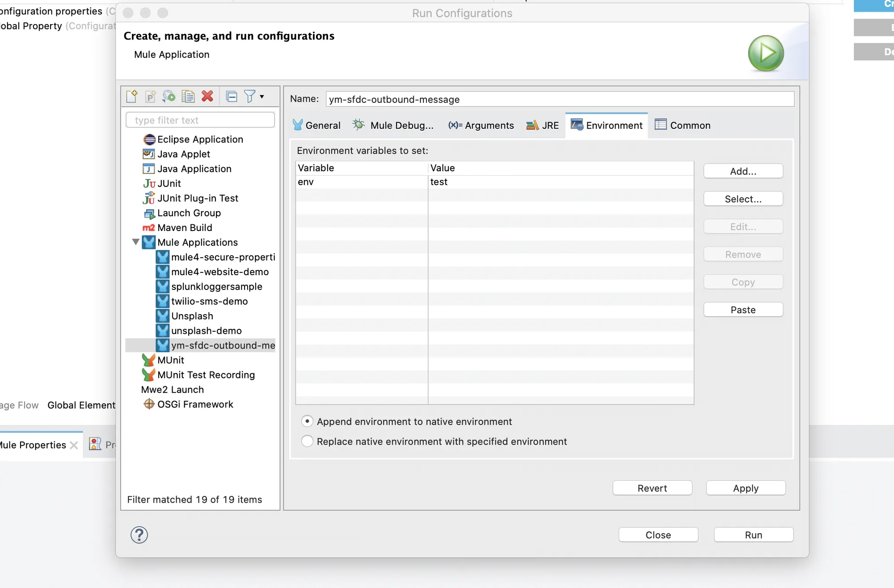Image resolution: width=894 pixels, height=588 pixels.
Task: Click the Value column header
Action: (561, 168)
